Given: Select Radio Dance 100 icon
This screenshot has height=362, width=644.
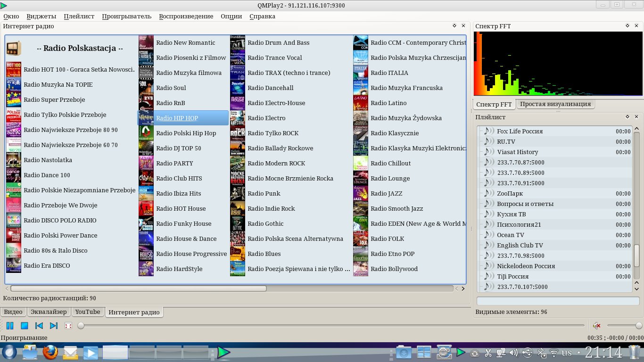Looking at the screenshot, I should click(14, 175).
